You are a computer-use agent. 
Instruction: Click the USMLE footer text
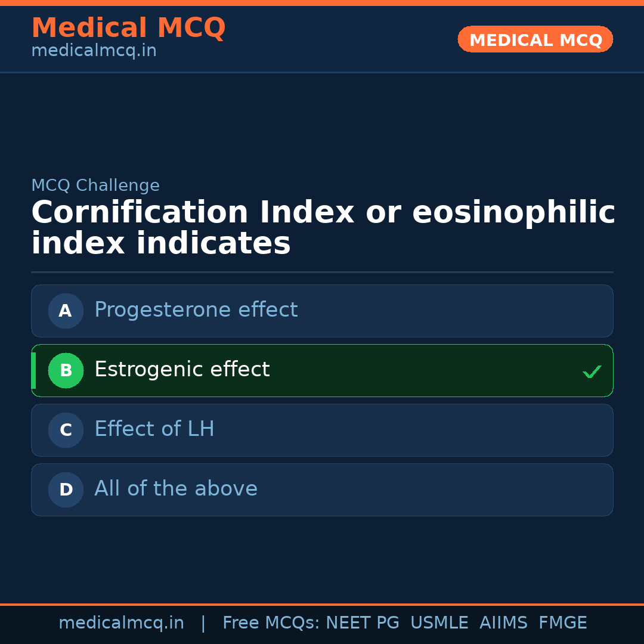pyautogui.click(x=439, y=623)
